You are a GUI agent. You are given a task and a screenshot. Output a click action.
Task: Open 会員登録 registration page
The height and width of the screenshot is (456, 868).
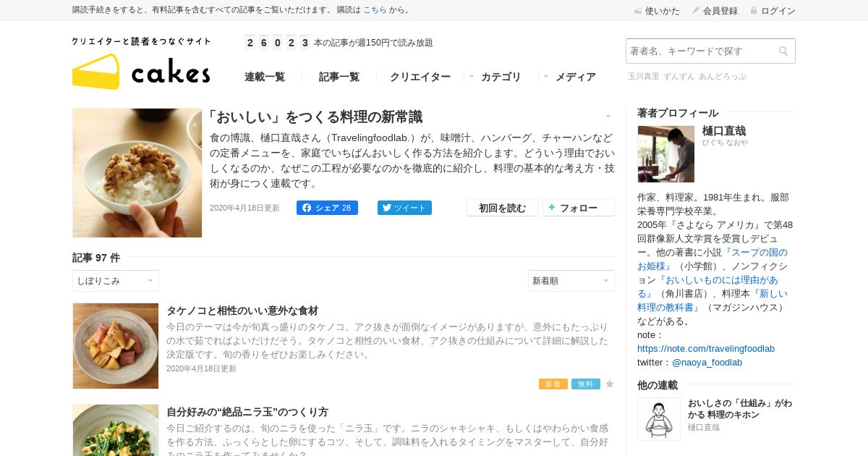tap(715, 11)
